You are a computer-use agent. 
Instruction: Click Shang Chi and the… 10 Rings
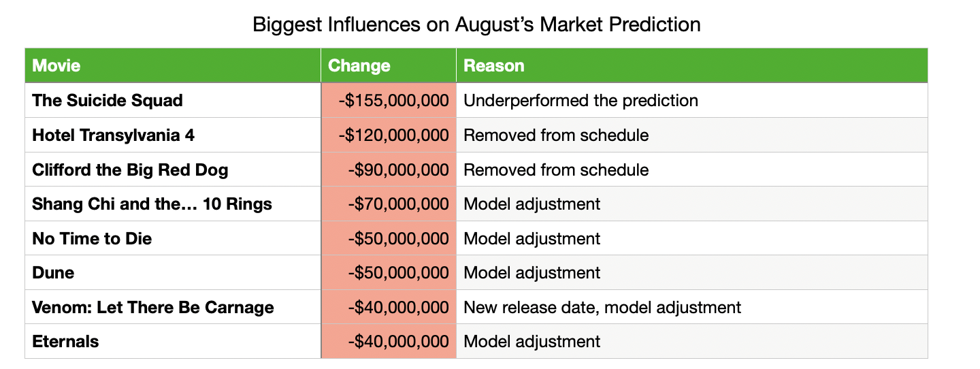click(x=152, y=204)
